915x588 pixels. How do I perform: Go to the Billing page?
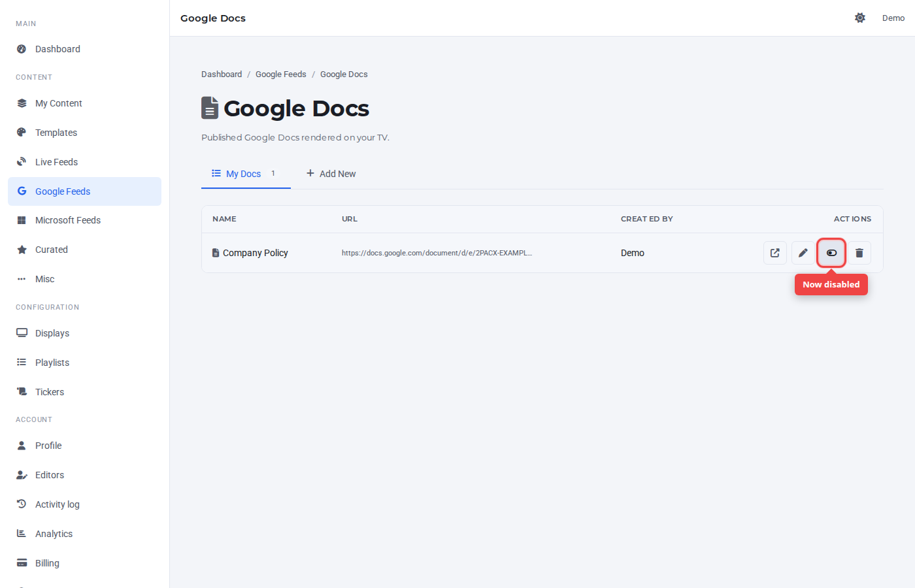(84, 563)
